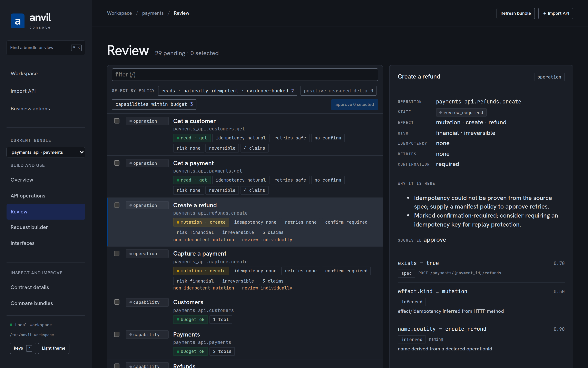The width and height of the screenshot is (588, 368).
Task: Open the Payments capability row title
Action: point(187,334)
